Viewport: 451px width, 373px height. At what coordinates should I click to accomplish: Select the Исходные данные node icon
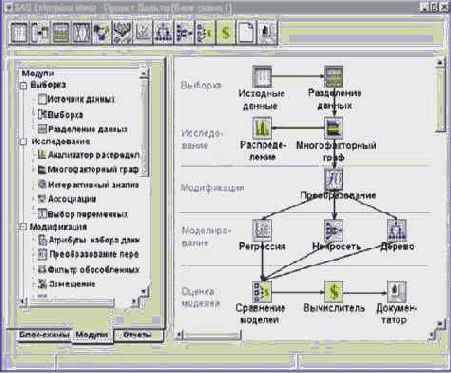262,77
